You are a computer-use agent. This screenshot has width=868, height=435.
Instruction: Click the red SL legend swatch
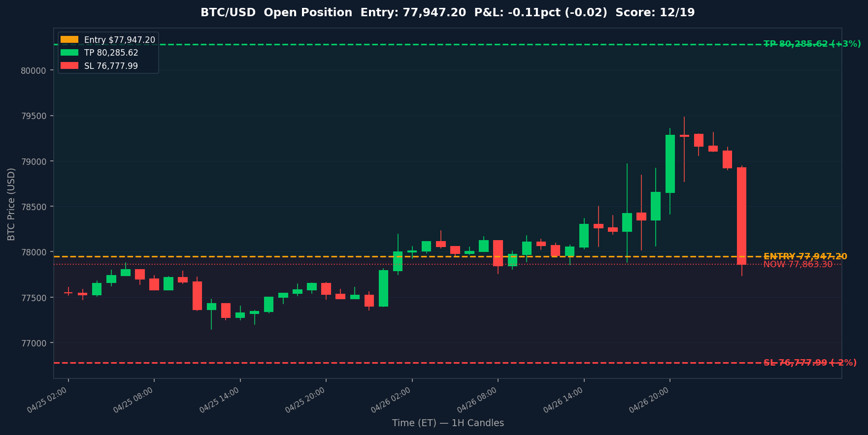[x=69, y=65]
